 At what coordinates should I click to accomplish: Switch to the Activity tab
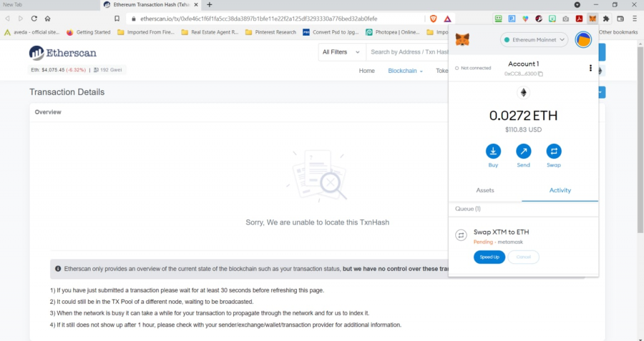560,190
